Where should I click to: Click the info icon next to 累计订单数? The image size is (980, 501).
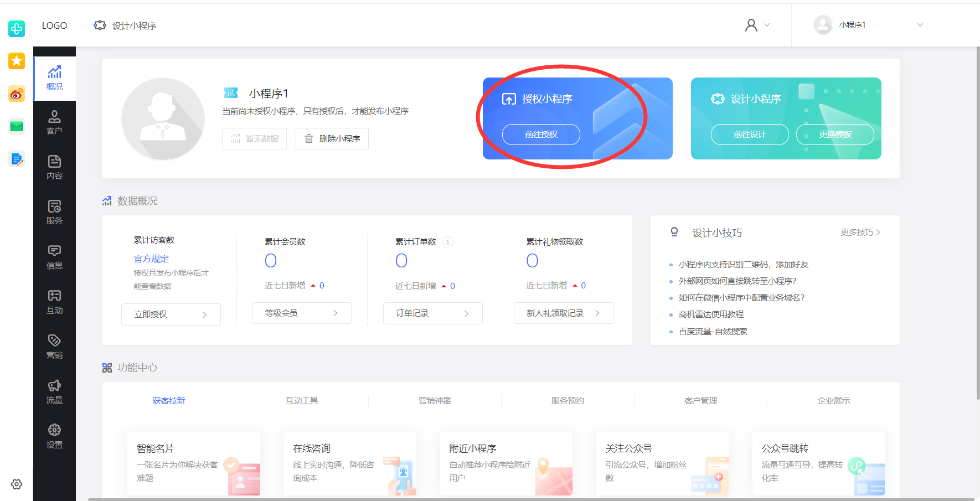tap(448, 241)
